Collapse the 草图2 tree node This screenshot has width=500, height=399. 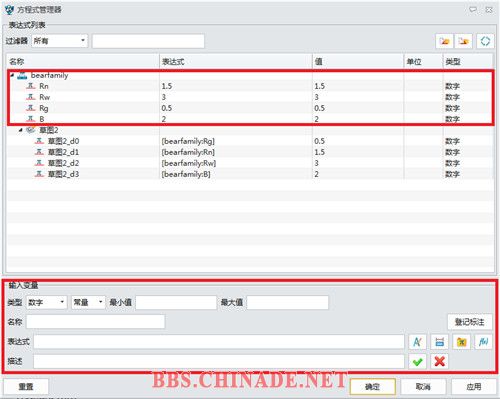pos(21,130)
